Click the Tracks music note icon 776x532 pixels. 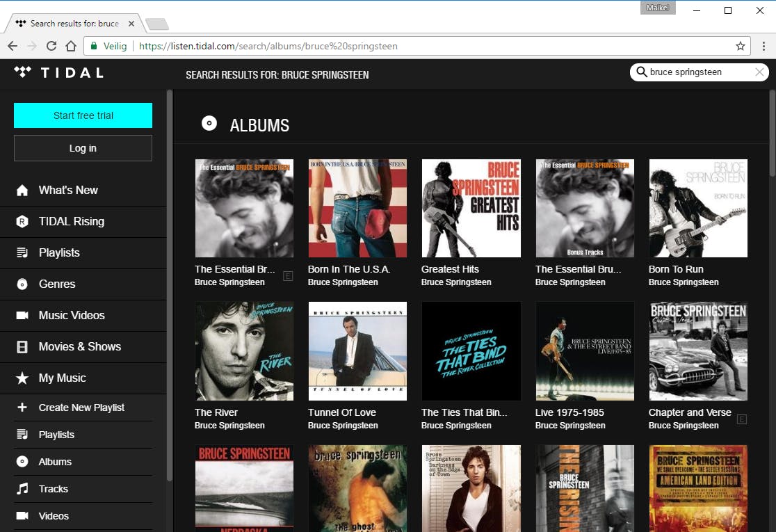click(x=22, y=489)
